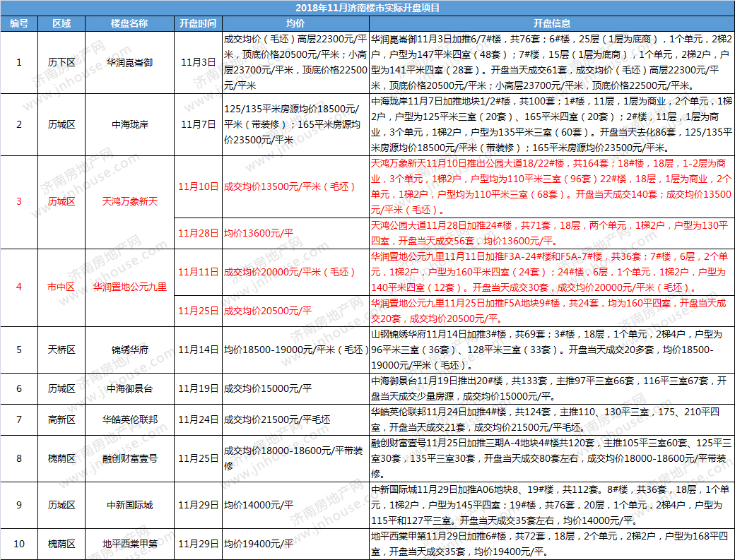Click the 华润崑崙御 project name cell
Viewport: 735px width, 560px height.
129,62
